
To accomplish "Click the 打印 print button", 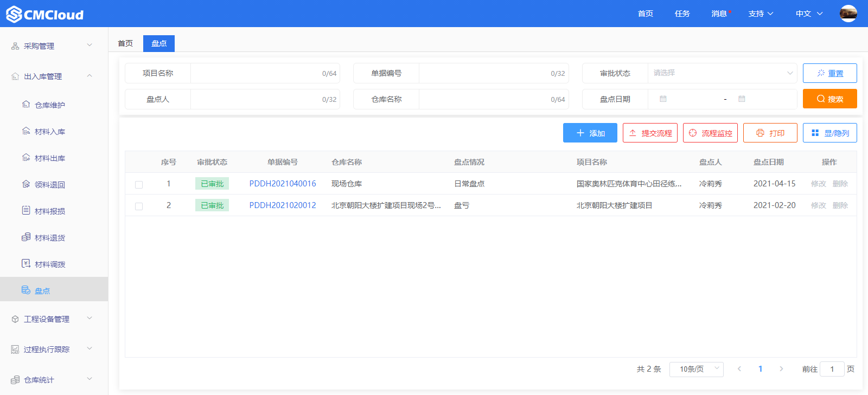I will coord(770,133).
